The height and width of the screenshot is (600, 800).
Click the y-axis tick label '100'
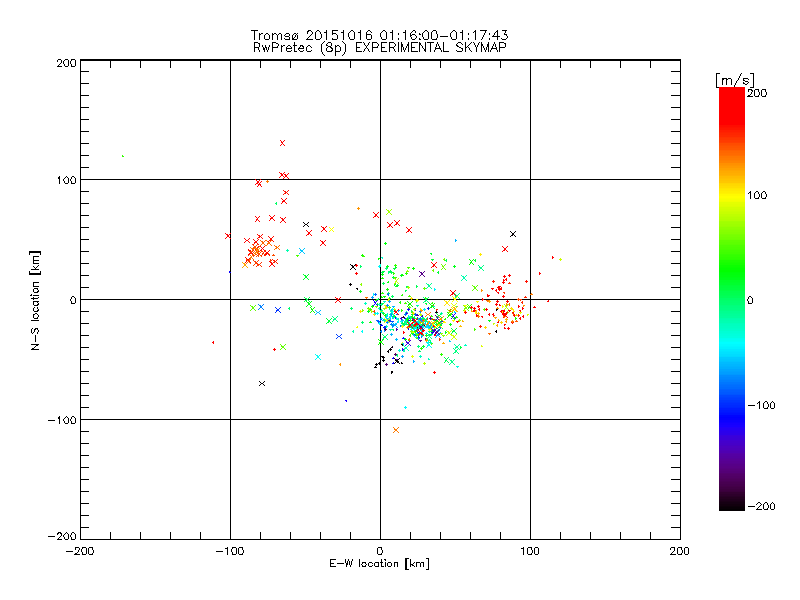pos(66,180)
